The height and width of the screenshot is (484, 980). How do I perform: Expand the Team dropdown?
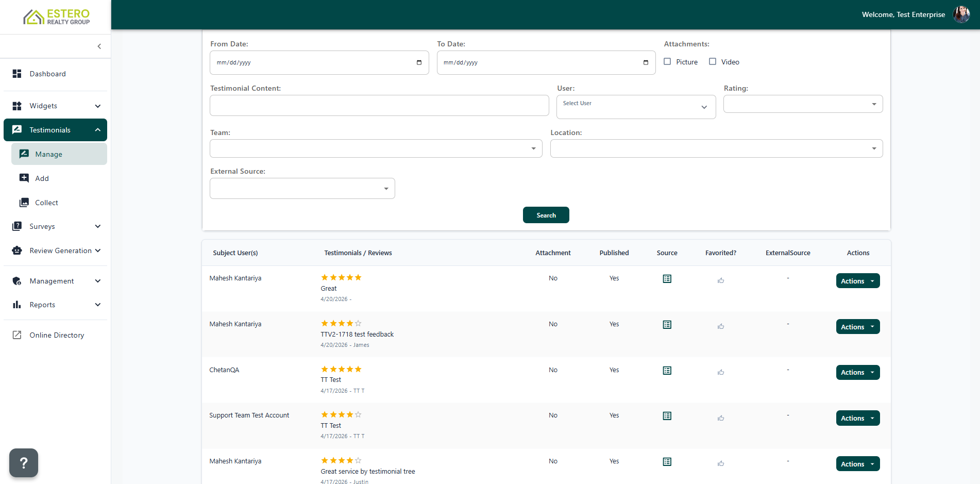tap(376, 148)
